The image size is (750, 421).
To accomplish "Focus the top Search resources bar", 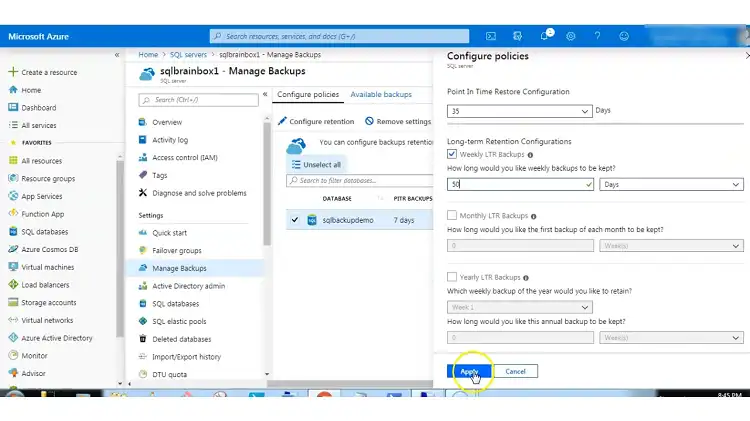I will pyautogui.click(x=339, y=36).
